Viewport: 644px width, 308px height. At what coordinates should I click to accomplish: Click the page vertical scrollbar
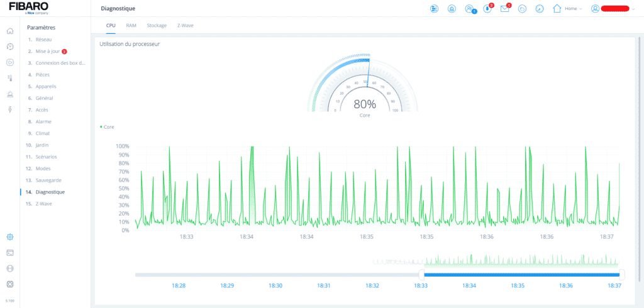click(x=639, y=159)
